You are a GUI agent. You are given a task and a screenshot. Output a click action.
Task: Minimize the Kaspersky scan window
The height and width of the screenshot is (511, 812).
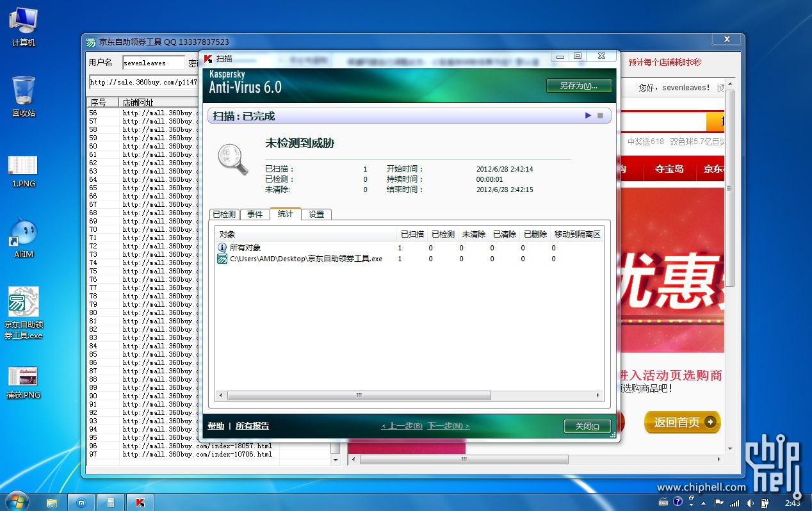point(560,56)
